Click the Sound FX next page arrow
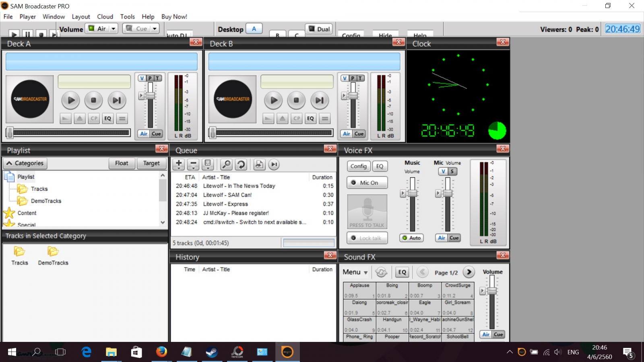Viewport: 644px width, 362px height. tap(469, 272)
